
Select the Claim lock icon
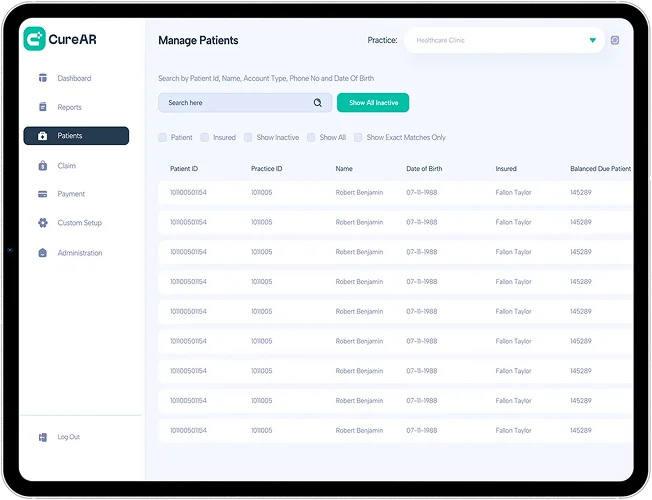[43, 165]
